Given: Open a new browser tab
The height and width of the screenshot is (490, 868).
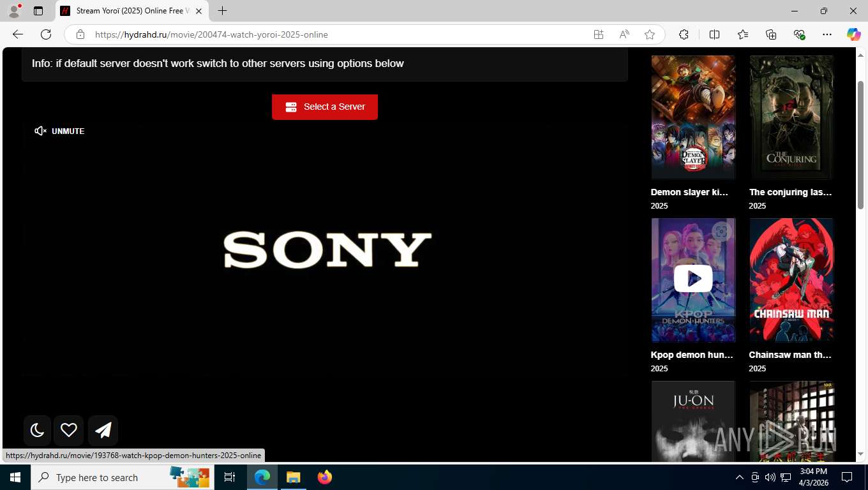Looking at the screenshot, I should coord(222,11).
